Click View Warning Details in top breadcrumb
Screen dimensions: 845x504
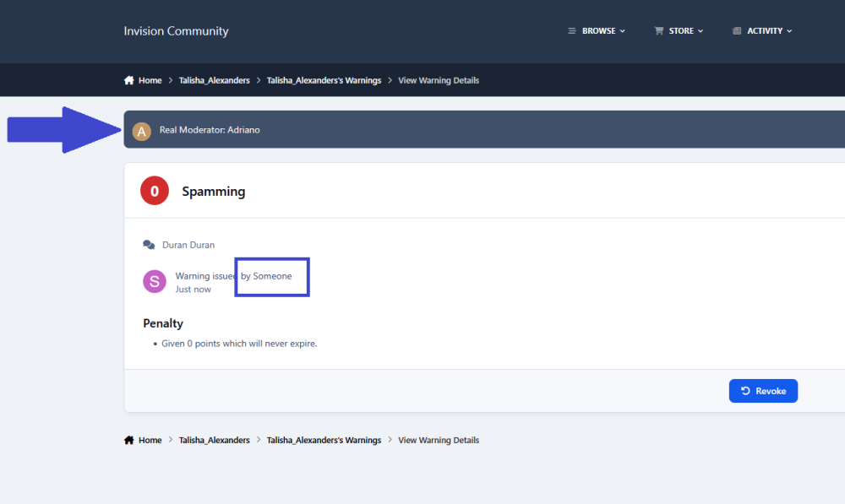[438, 80]
